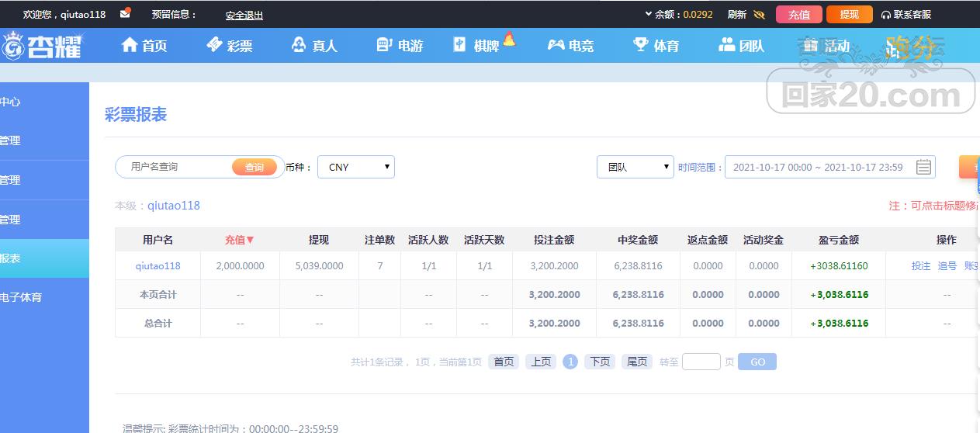Viewport: 980px width, 433px height.
Task: Click the +3038.61160 profit cell
Action: coord(839,265)
